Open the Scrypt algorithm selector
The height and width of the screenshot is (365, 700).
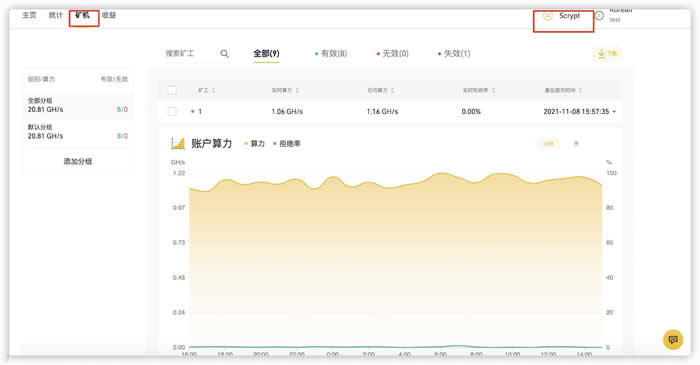pyautogui.click(x=563, y=21)
